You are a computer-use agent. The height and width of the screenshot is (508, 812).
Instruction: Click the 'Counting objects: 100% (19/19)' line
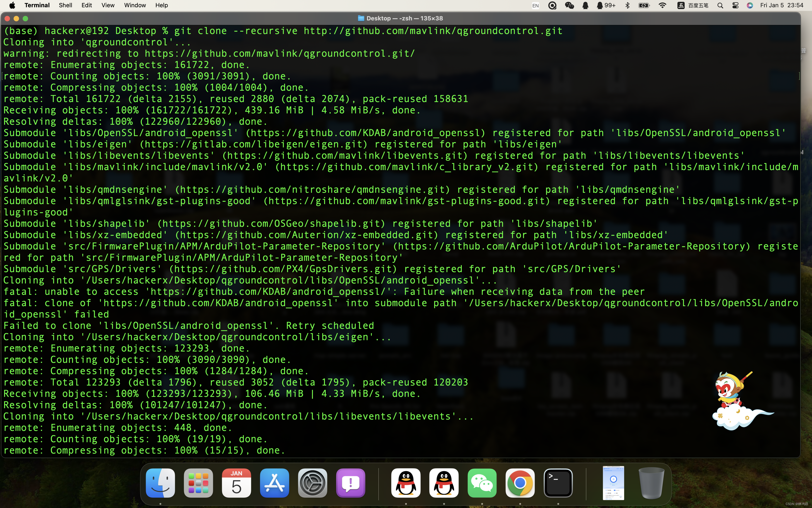point(135,439)
